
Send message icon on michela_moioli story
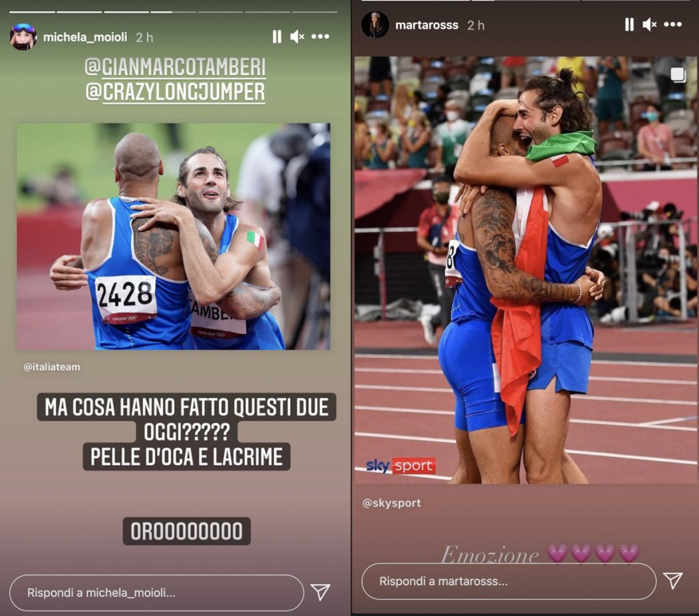pyautogui.click(x=320, y=592)
